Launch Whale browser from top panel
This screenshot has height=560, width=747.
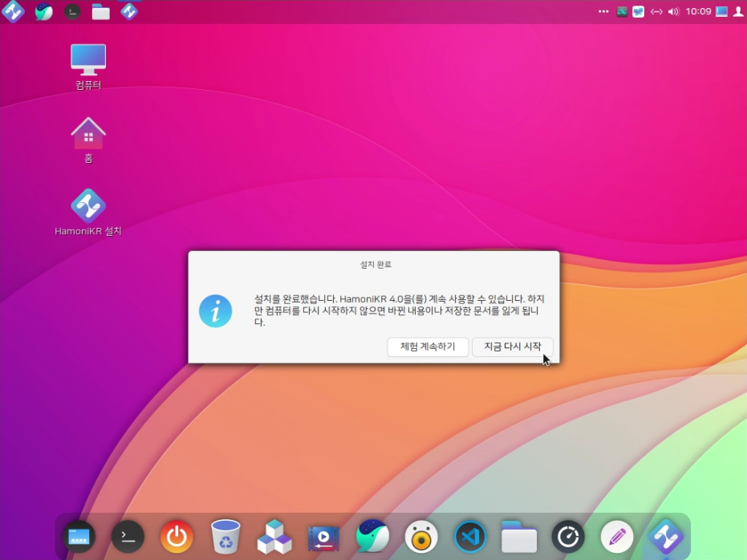coord(43,12)
